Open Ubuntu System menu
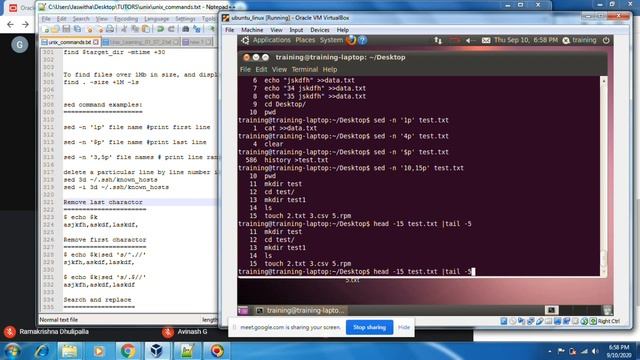The height and width of the screenshot is (360, 640). point(331,40)
